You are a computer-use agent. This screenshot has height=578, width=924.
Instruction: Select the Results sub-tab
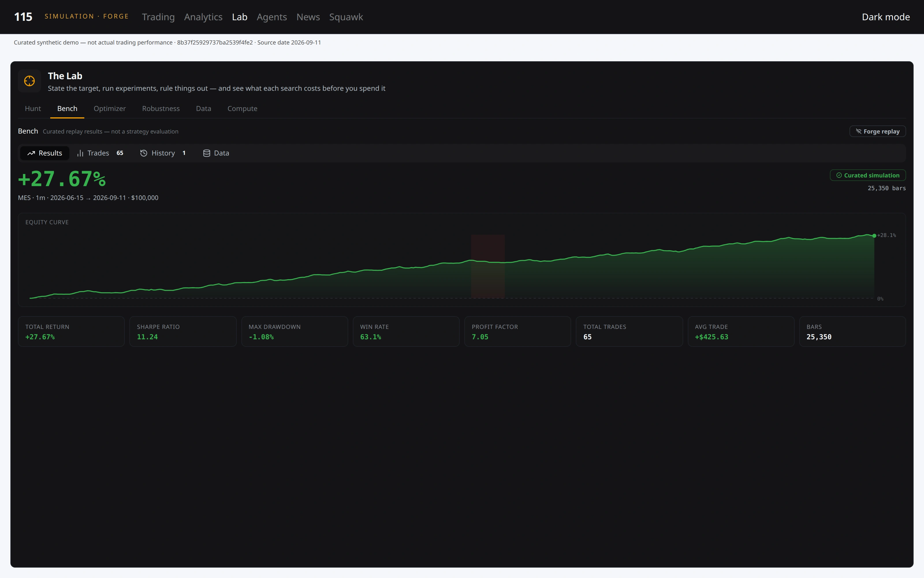(x=45, y=153)
